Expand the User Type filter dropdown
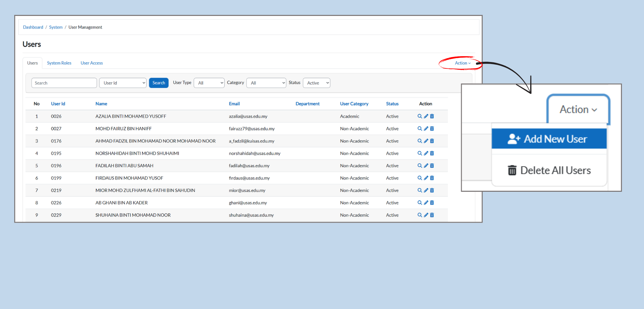 point(209,83)
